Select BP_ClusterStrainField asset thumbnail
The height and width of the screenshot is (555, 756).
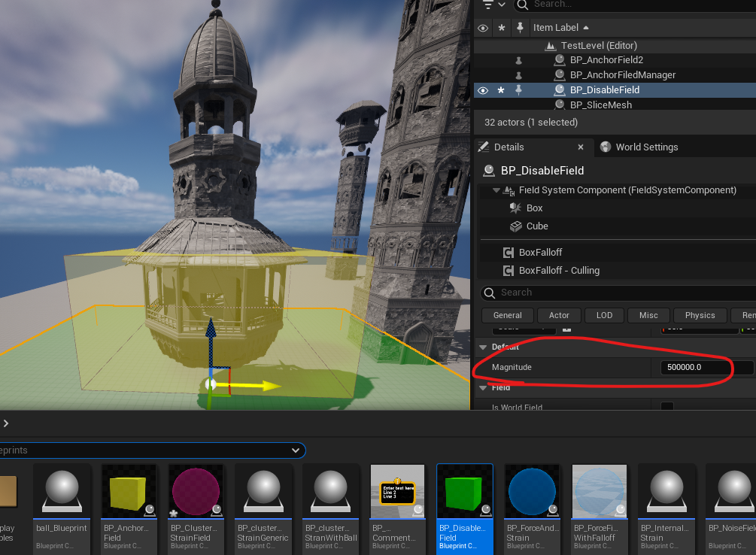point(196,491)
